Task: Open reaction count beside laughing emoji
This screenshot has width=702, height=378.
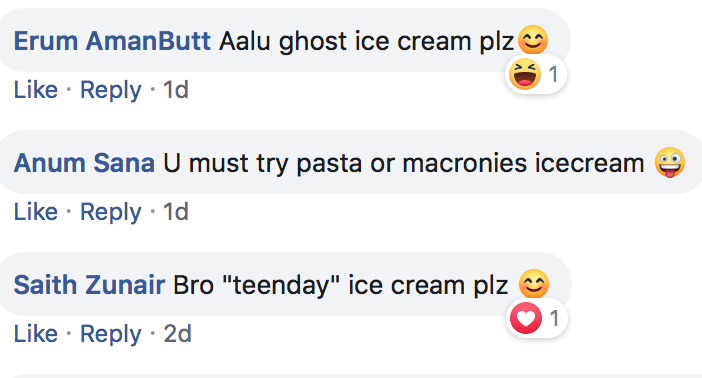Action: (553, 74)
